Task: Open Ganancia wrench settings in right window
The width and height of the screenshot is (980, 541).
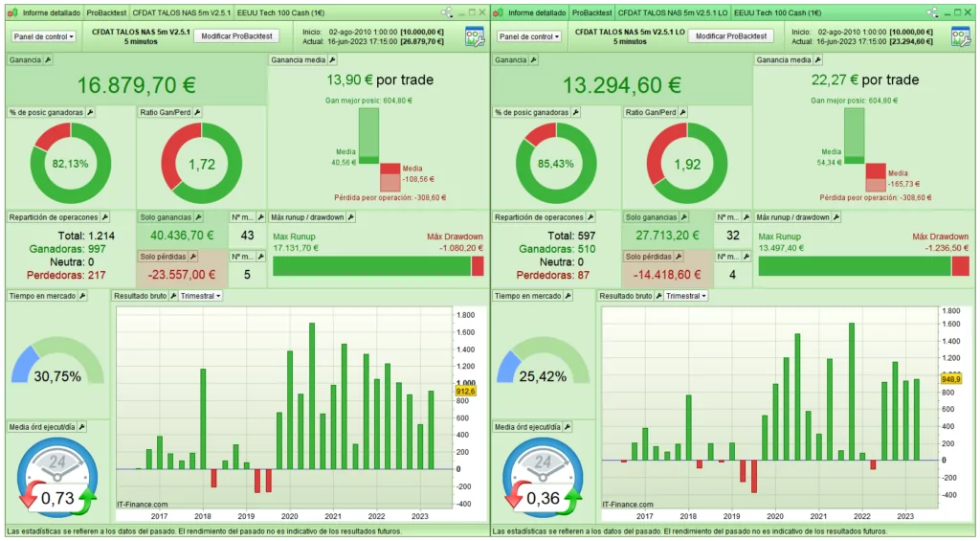Action: tap(533, 60)
